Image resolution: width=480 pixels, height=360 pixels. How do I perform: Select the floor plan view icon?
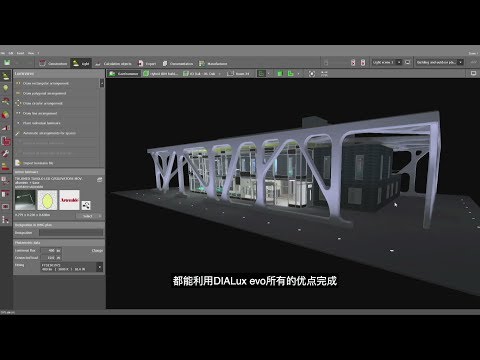point(262,73)
